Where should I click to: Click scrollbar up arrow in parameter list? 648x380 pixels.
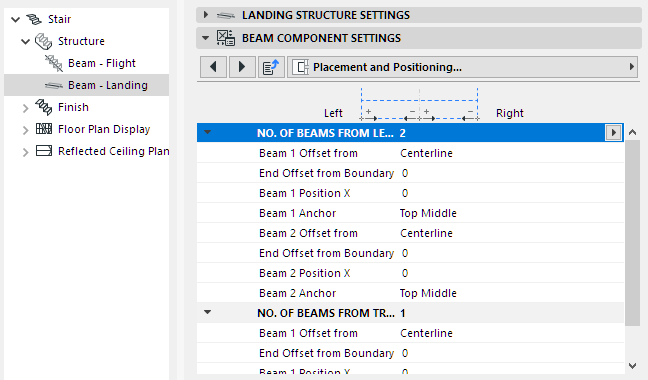(x=632, y=133)
